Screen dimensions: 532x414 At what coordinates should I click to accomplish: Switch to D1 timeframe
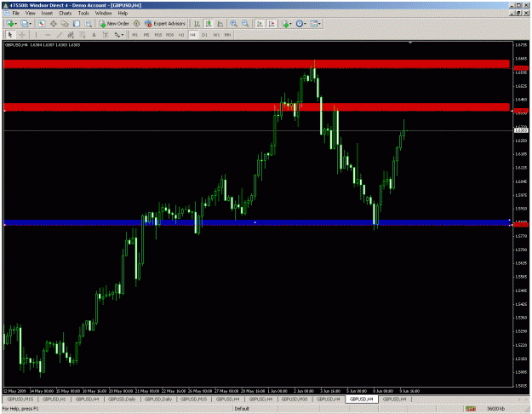204,35
